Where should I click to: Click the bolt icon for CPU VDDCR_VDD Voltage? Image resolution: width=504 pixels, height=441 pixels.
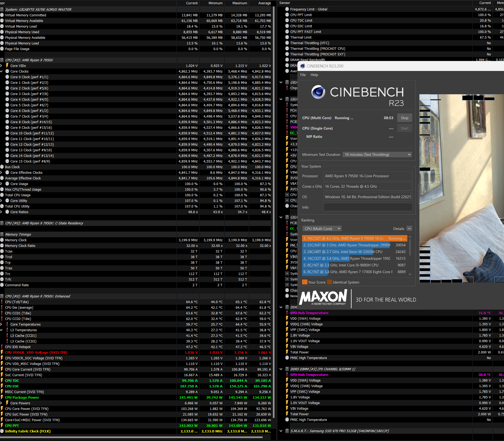2,353
